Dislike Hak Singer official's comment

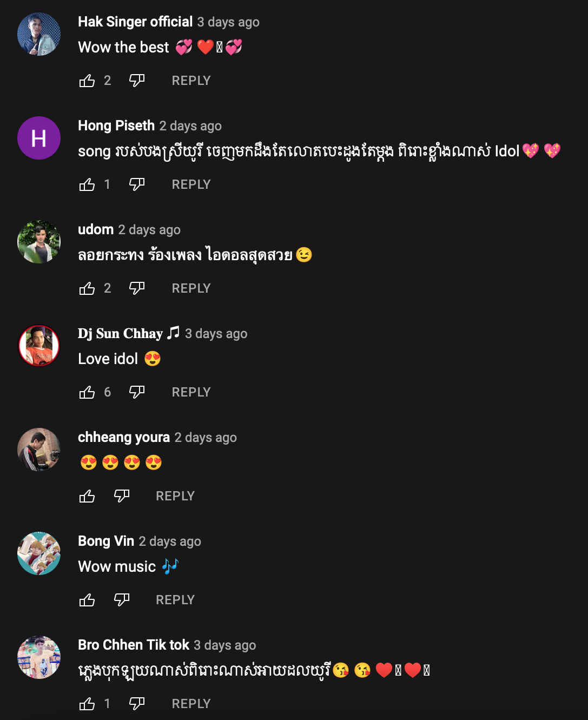(137, 81)
